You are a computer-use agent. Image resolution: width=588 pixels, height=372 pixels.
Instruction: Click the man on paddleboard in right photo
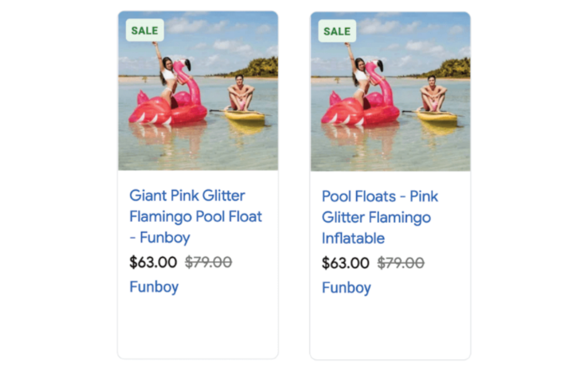(433, 93)
